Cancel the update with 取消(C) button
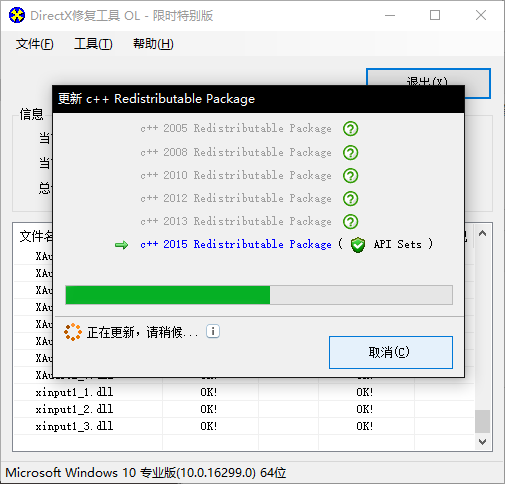Image resolution: width=505 pixels, height=484 pixels. pos(391,352)
